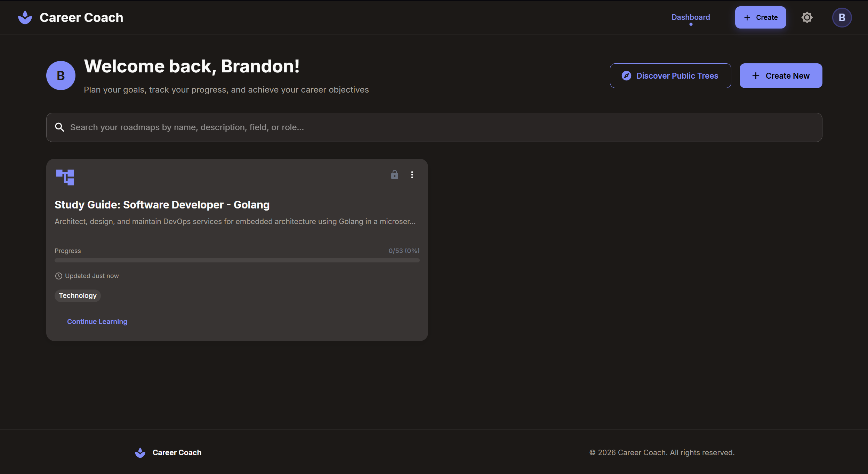Open the Study Guide: Software Developer - Golang title
Image resolution: width=868 pixels, height=474 pixels.
[162, 205]
